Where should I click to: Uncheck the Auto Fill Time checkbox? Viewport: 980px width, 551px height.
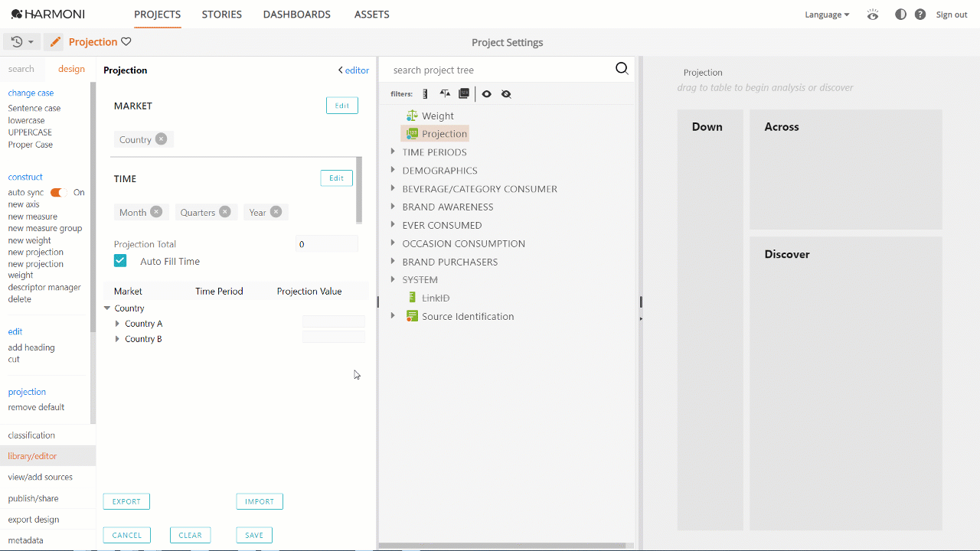pos(120,261)
